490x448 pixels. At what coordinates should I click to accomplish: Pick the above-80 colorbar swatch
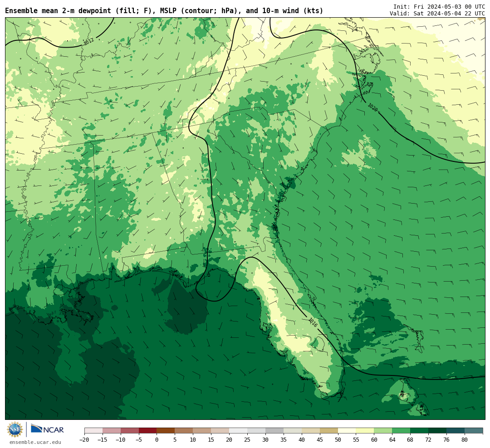(474, 431)
